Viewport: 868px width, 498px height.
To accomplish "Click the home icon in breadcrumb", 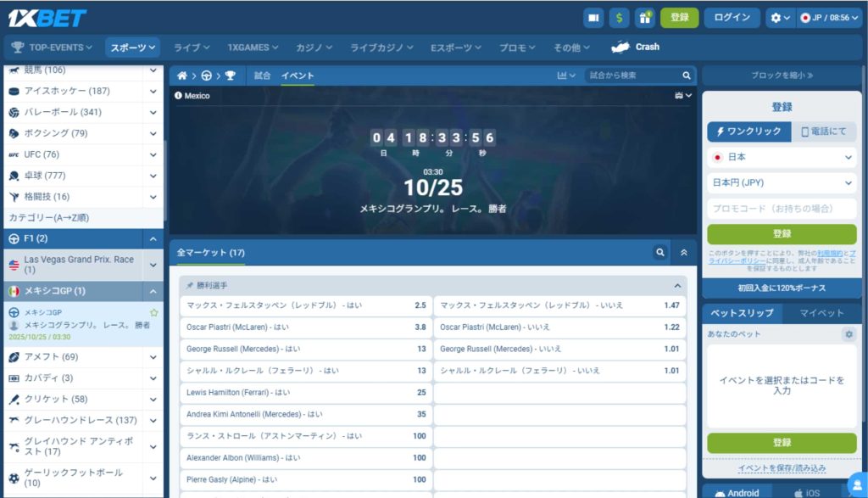I will [181, 76].
